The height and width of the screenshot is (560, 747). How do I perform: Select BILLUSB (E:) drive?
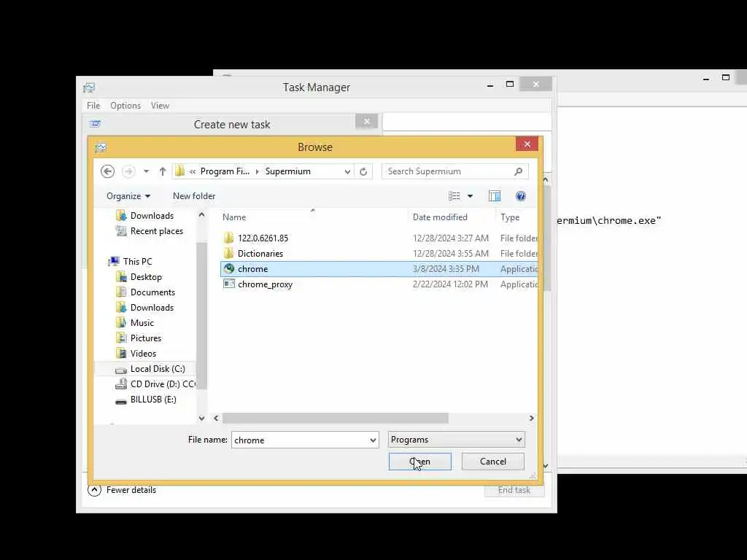pyautogui.click(x=146, y=400)
